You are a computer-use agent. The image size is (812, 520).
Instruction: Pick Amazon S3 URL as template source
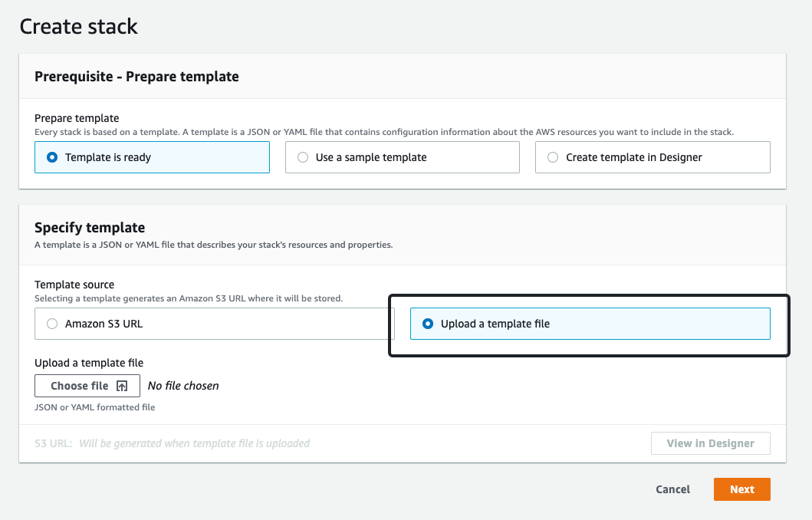215,324
